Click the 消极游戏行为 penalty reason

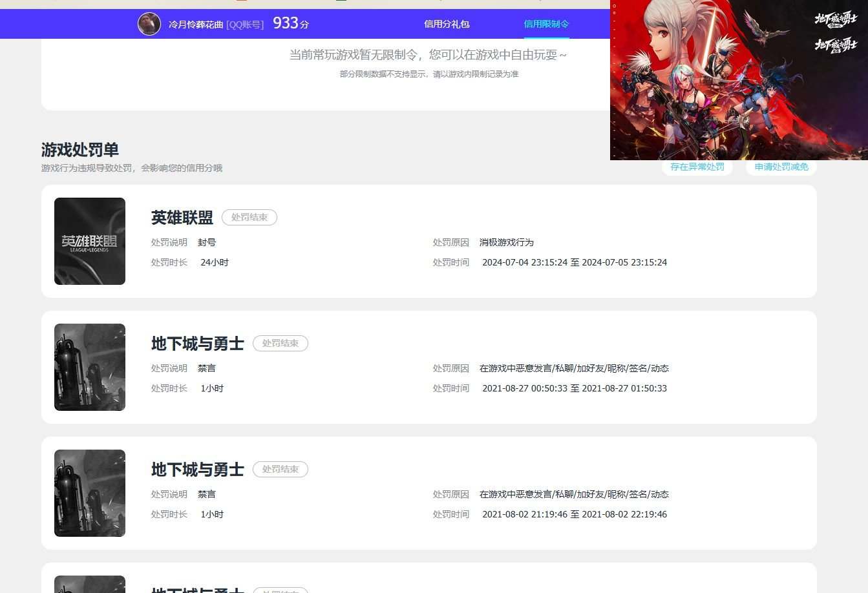coord(507,242)
